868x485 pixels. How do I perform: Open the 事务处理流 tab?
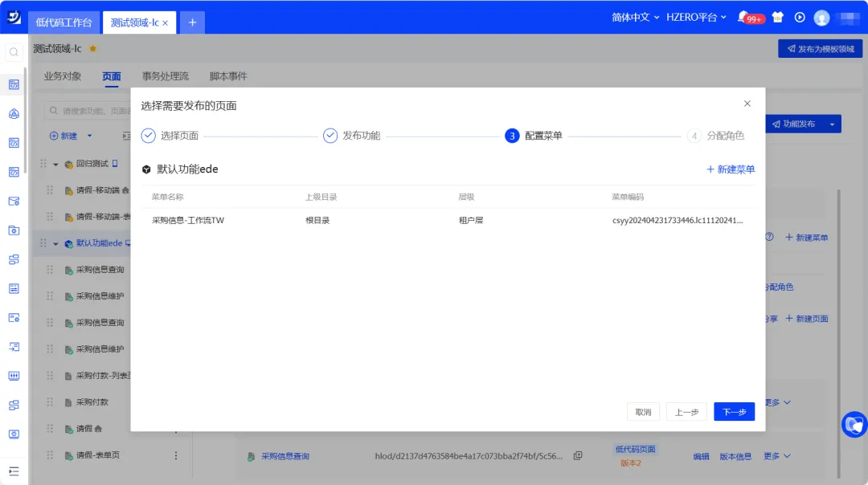pos(165,76)
